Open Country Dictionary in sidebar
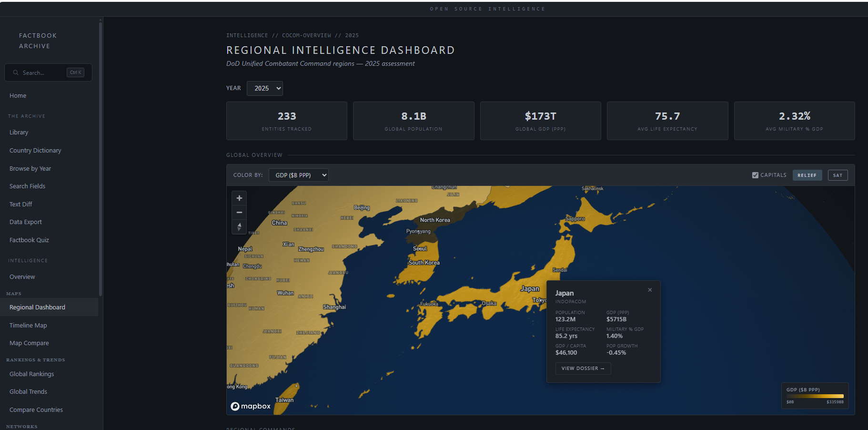868x430 pixels. tap(35, 151)
